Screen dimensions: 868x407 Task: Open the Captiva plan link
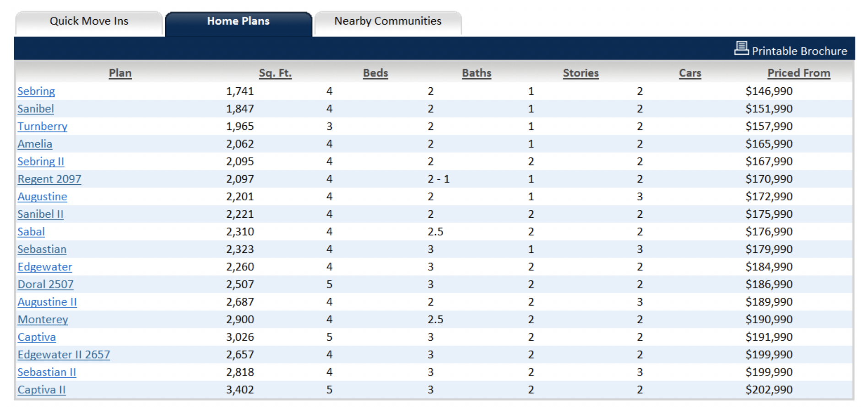[x=37, y=337]
